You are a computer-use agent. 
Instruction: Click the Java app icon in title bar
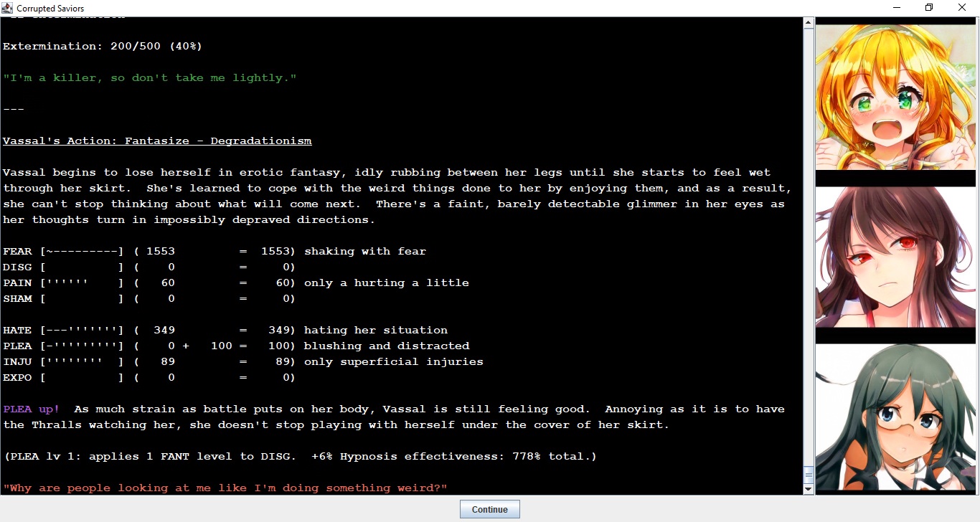[8, 8]
